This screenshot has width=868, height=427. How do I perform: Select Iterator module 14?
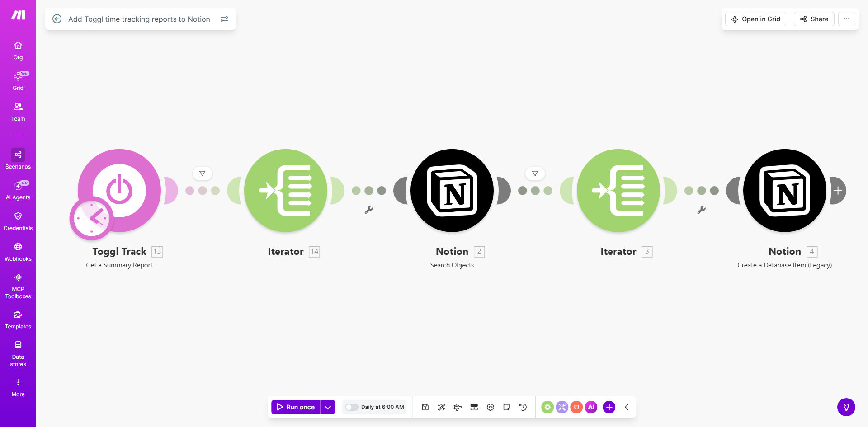tap(286, 190)
